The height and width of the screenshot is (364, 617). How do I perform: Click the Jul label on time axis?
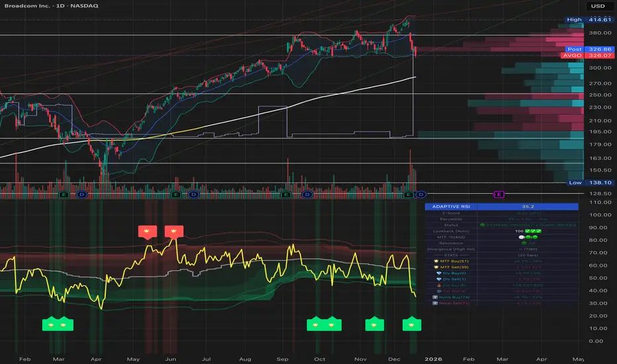pos(206,359)
